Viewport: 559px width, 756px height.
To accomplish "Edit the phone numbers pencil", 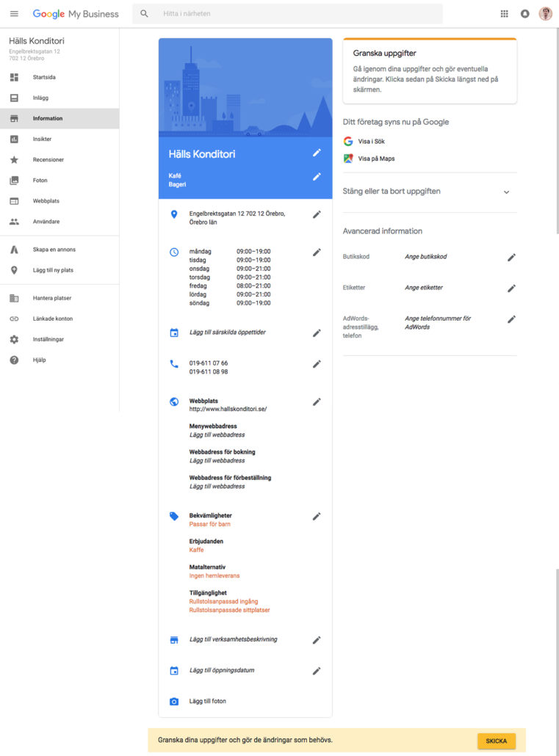I will (x=317, y=364).
